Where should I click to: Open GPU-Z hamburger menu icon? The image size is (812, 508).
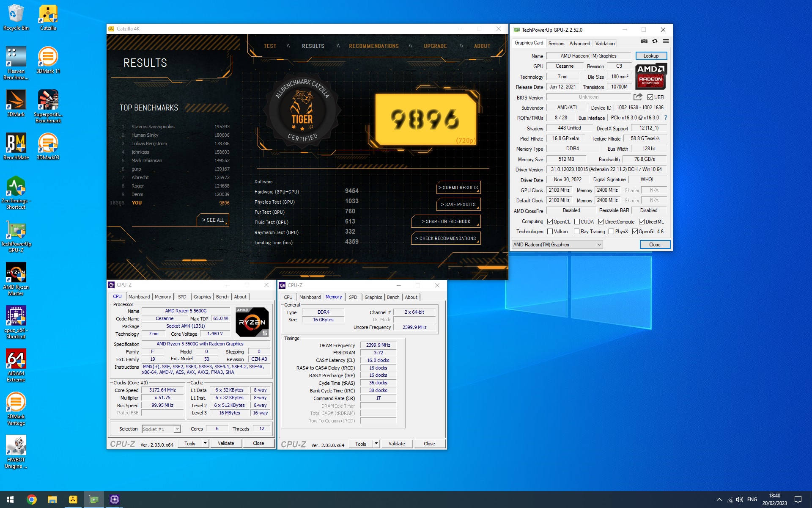click(x=666, y=41)
